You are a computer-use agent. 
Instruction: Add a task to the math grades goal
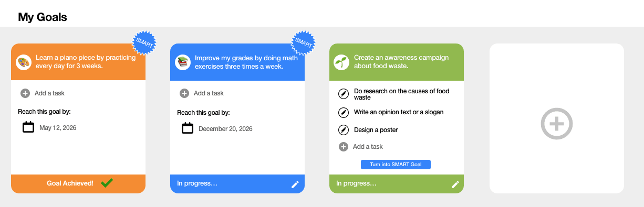click(x=202, y=93)
